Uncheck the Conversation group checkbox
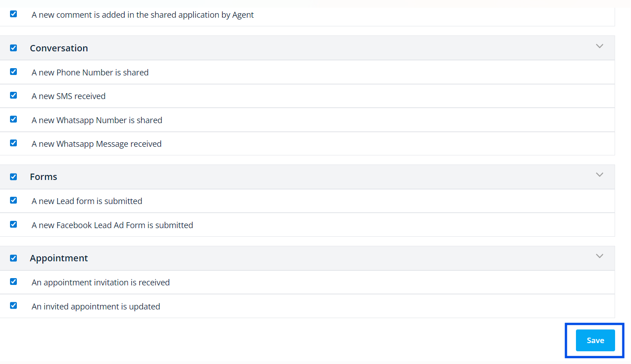The height and width of the screenshot is (364, 631). coord(13,48)
